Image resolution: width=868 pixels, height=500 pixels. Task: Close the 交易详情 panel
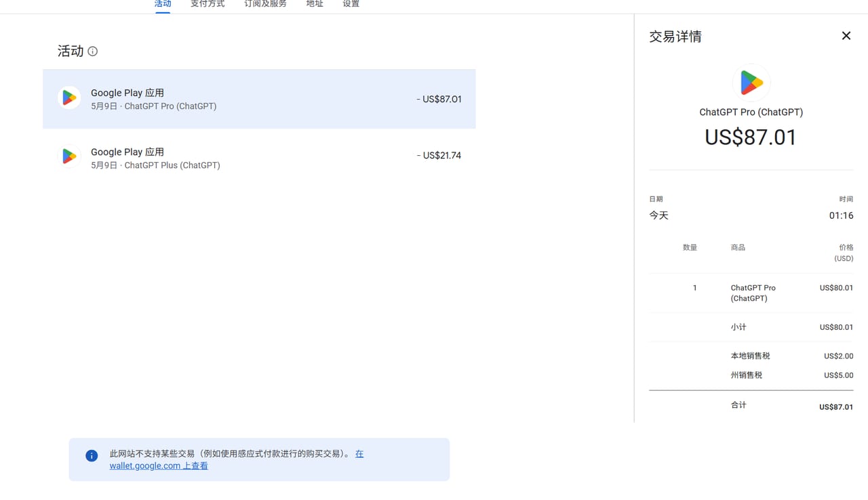846,36
